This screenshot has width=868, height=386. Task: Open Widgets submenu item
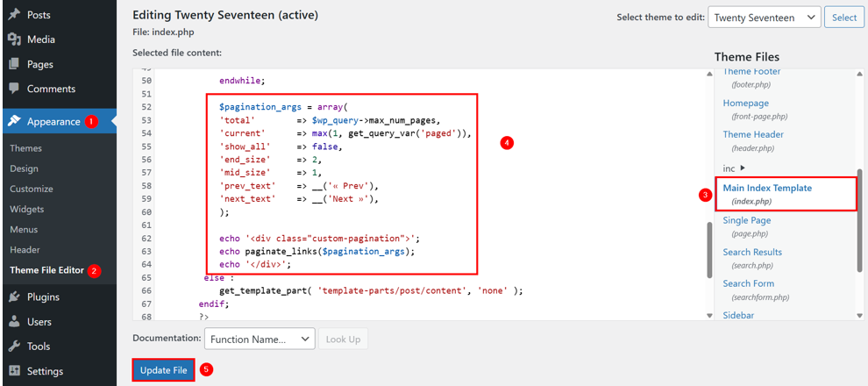(x=27, y=210)
